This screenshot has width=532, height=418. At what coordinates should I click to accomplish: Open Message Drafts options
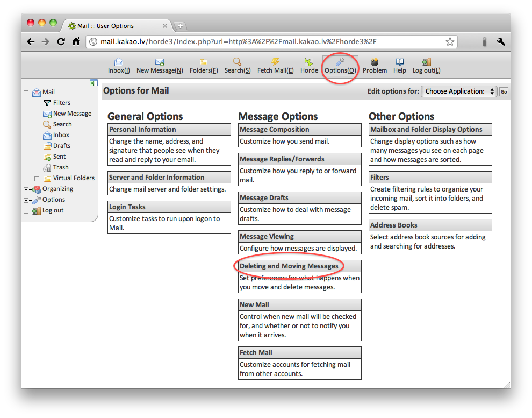click(264, 197)
